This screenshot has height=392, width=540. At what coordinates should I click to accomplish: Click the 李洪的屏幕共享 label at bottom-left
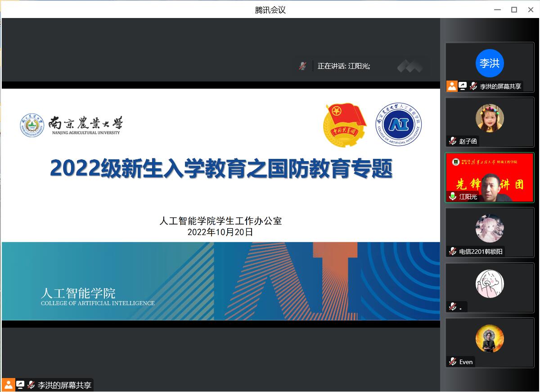(64, 385)
